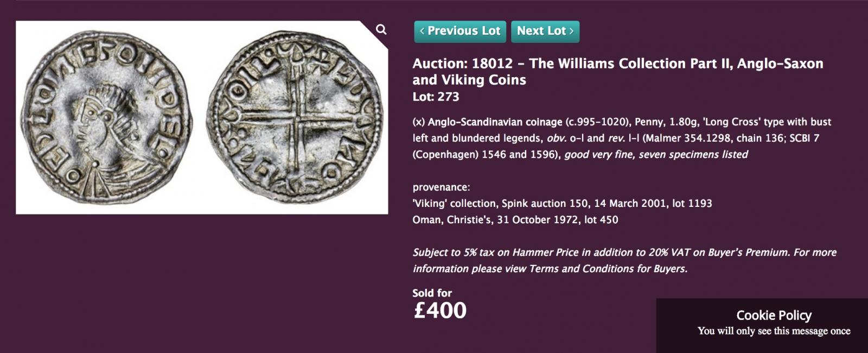The width and height of the screenshot is (868, 353).
Task: Click the 'provenance:' heading
Action: click(441, 187)
